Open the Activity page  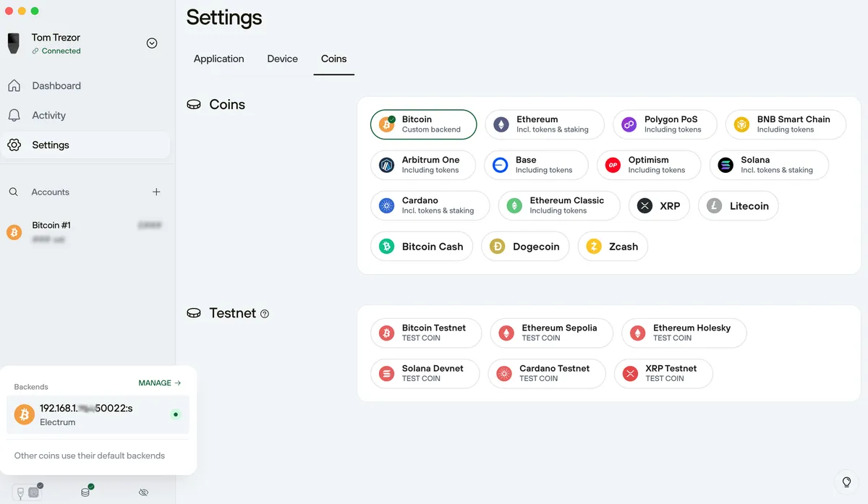pyautogui.click(x=48, y=115)
